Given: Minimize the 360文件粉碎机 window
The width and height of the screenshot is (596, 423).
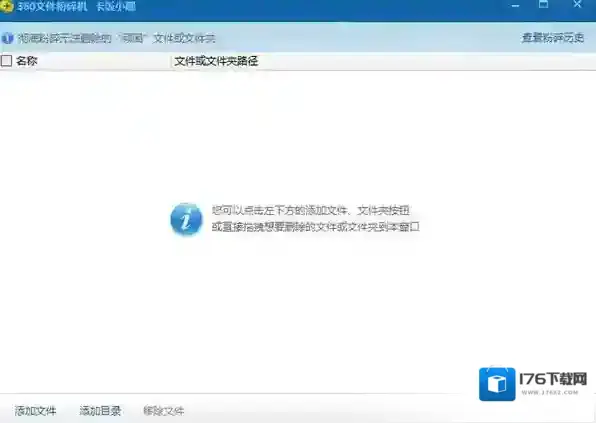Looking at the screenshot, I should [515, 6].
